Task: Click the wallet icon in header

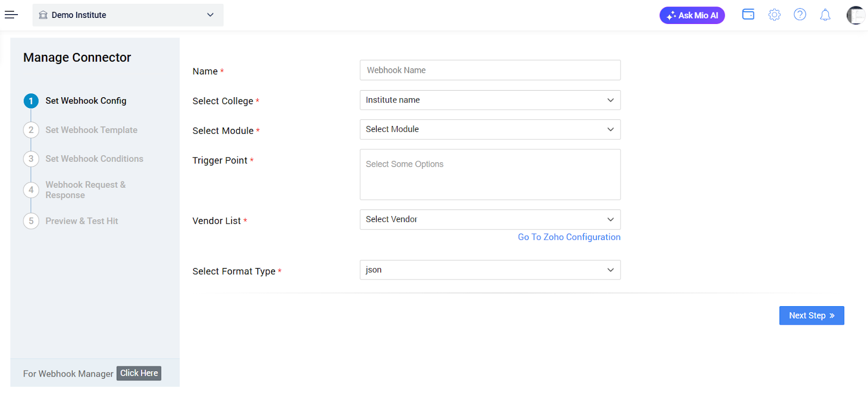Action: (x=748, y=15)
